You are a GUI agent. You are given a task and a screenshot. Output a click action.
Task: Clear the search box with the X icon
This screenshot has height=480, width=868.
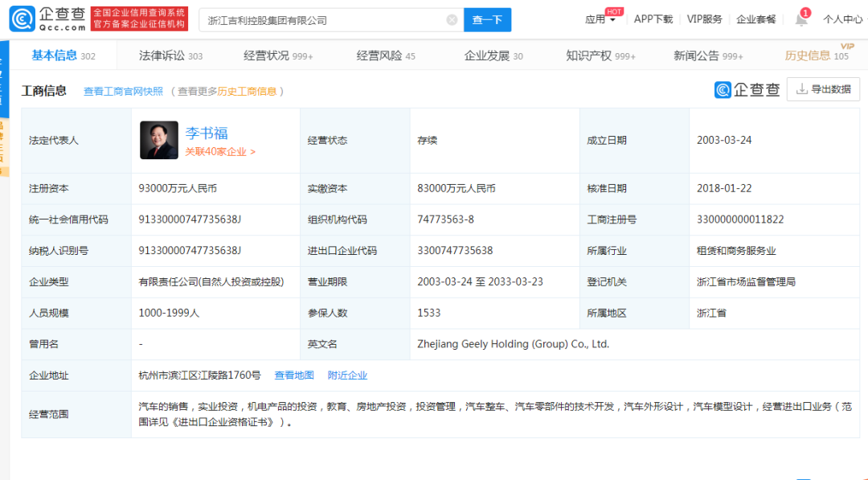point(452,20)
